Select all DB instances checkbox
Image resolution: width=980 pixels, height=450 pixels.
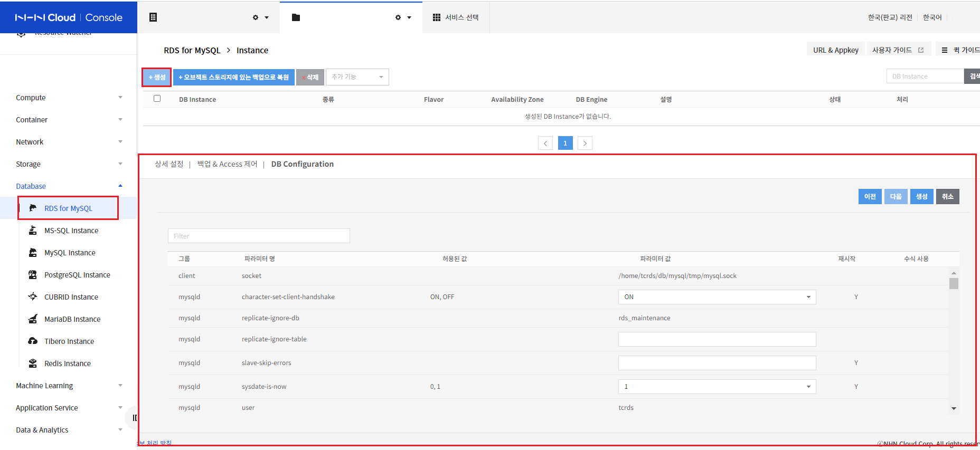(157, 99)
